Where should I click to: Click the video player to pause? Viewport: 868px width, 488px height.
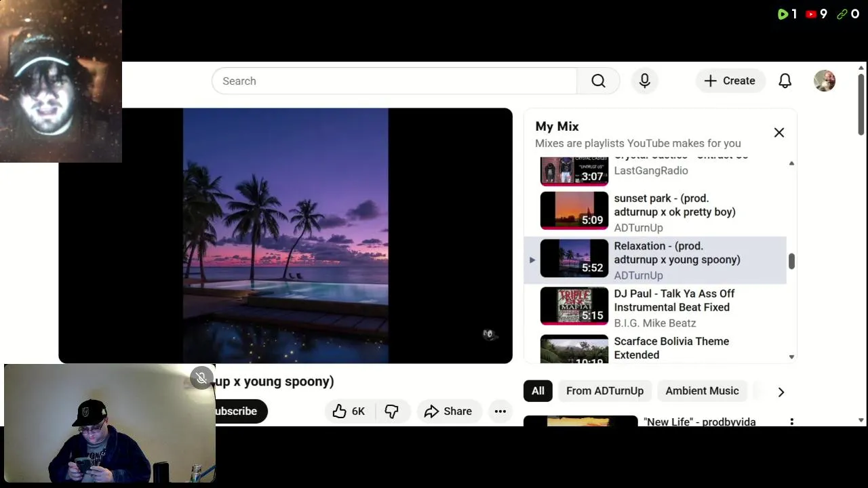[285, 235]
